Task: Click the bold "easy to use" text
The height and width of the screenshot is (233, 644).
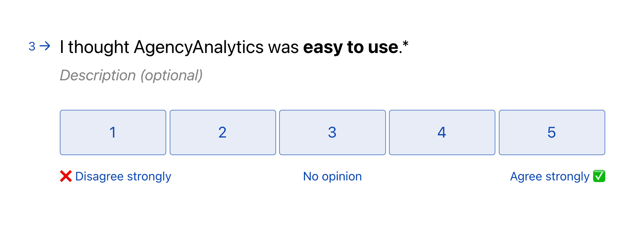Action: click(x=351, y=48)
